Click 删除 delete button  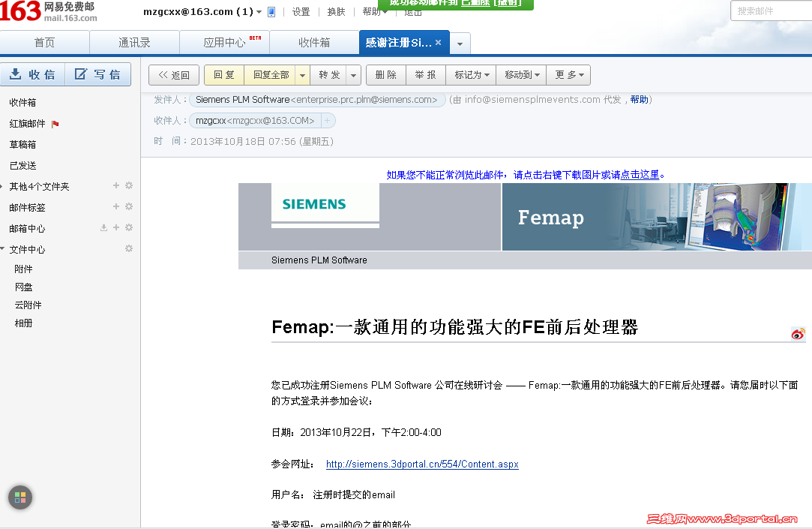(x=386, y=75)
